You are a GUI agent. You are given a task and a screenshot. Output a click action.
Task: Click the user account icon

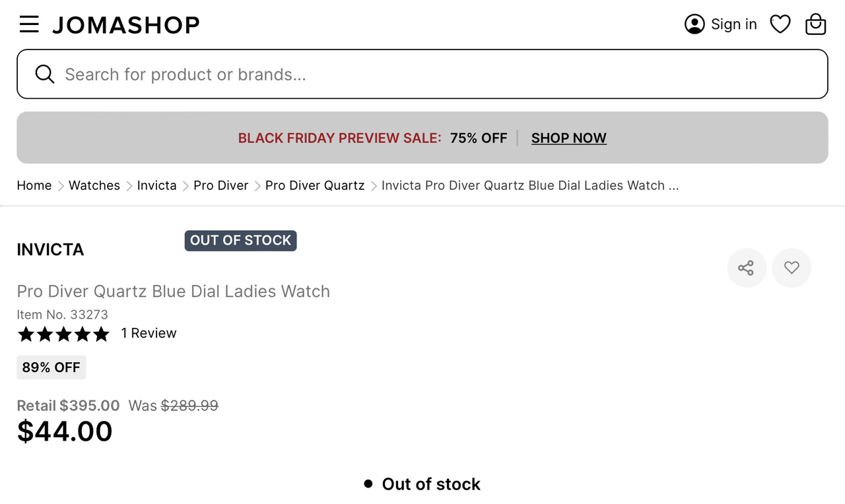(x=694, y=24)
